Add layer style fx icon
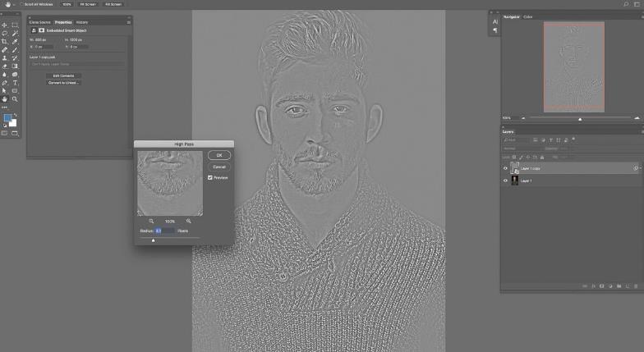 [593, 286]
